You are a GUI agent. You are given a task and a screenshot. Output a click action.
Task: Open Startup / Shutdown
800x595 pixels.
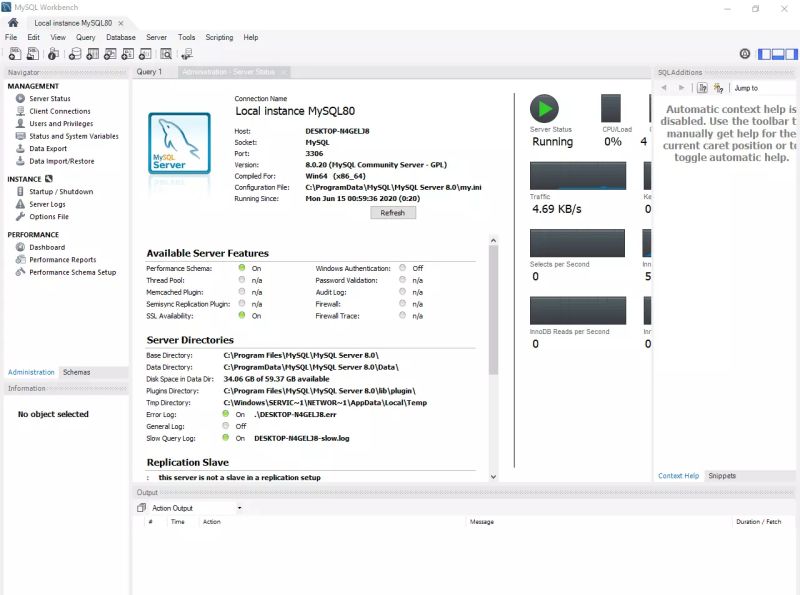tap(61, 192)
